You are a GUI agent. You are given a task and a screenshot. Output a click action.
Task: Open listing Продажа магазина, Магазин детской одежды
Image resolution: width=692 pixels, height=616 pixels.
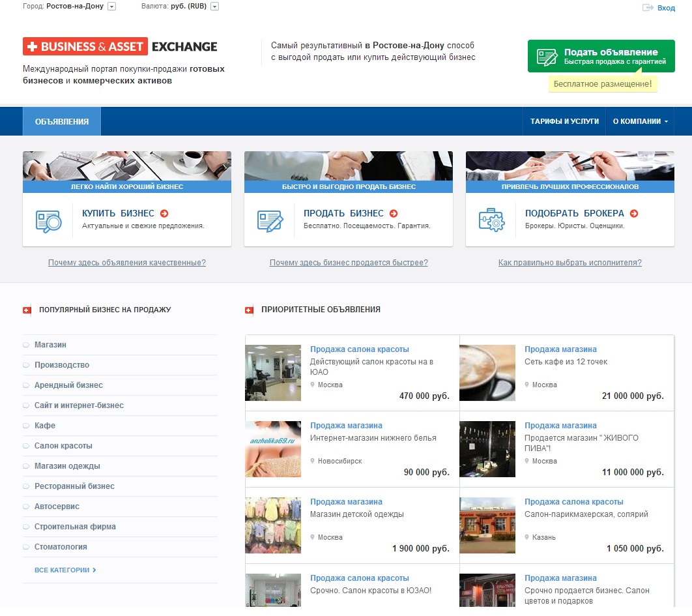pyautogui.click(x=346, y=502)
